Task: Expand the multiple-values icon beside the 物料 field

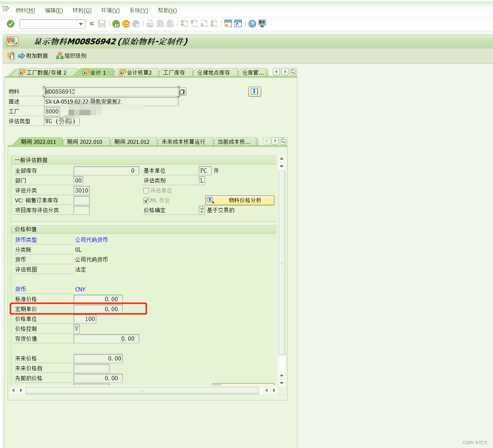Action: 182,92
